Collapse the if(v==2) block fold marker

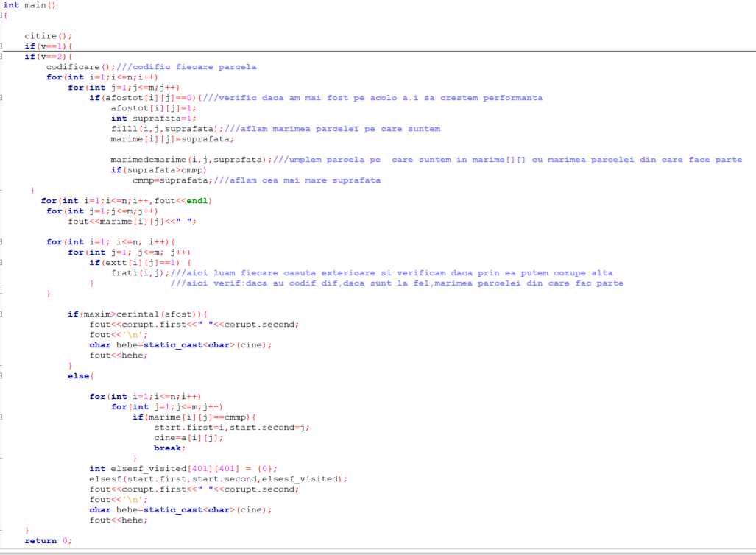pos(1,57)
